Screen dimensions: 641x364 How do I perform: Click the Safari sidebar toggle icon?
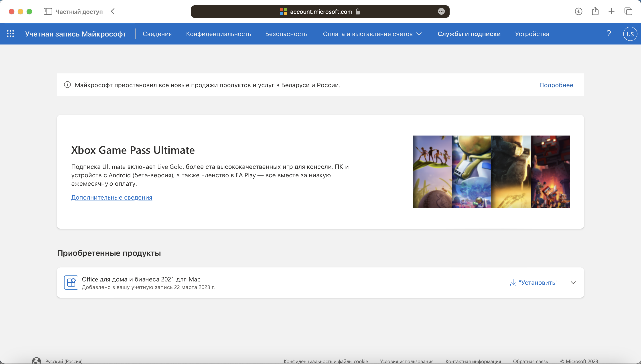pos(48,12)
